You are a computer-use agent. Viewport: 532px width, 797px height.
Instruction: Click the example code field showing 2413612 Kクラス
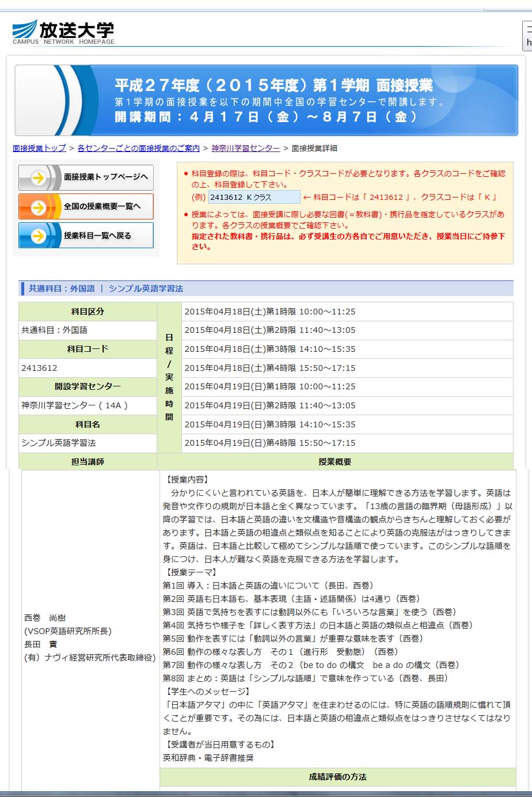point(253,197)
